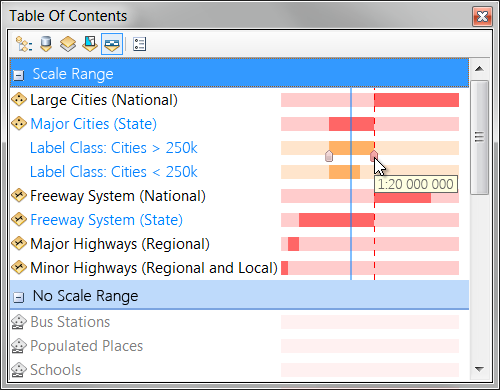Click the Schools layer icon

coord(19,370)
